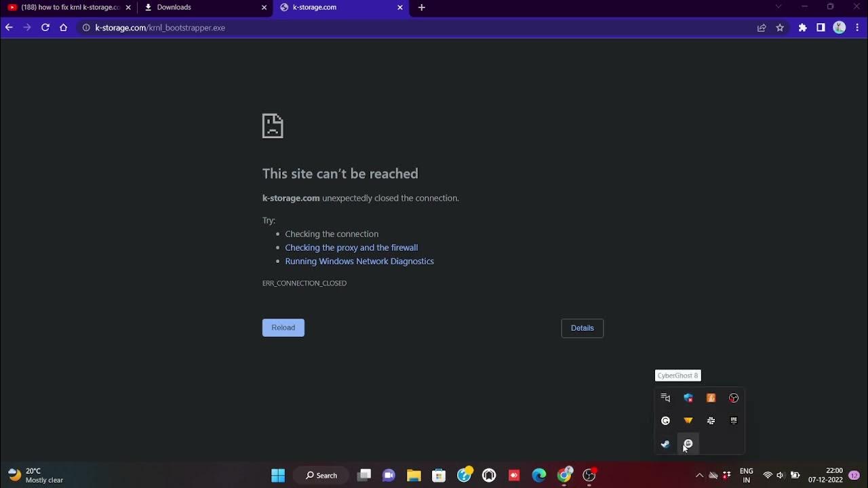Open battery status tray icon
868x488 pixels.
pyautogui.click(x=795, y=475)
